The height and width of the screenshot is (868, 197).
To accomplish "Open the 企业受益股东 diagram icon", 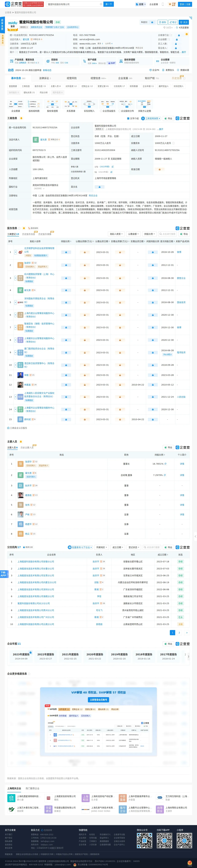I will pyautogui.click(x=108, y=103).
